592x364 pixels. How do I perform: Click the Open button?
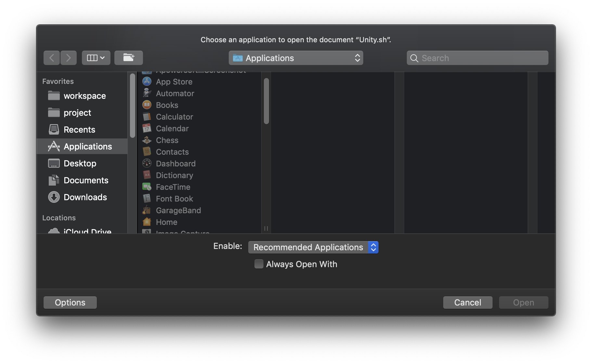pos(523,303)
